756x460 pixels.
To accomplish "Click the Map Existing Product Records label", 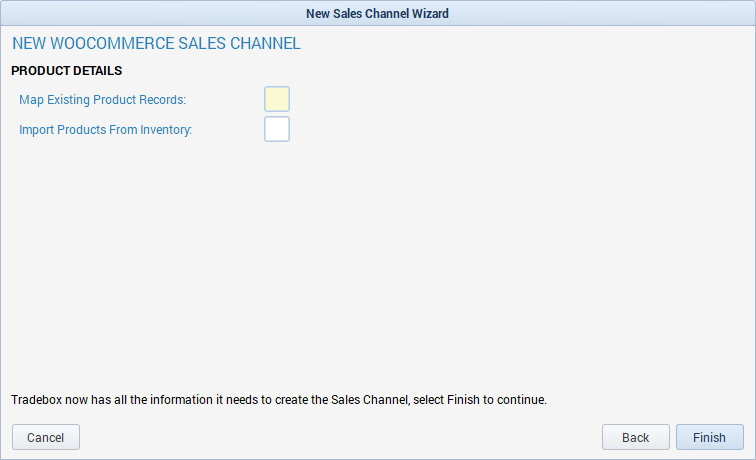I will point(102,100).
